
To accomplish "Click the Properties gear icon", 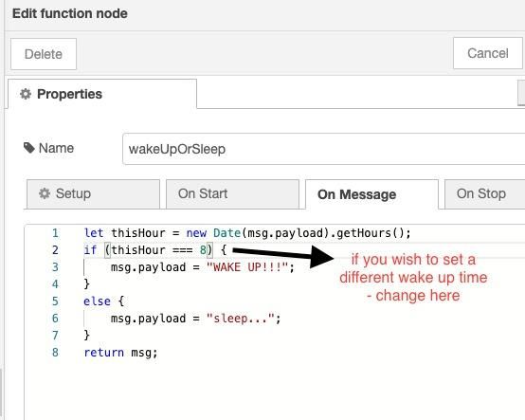I will [26, 94].
